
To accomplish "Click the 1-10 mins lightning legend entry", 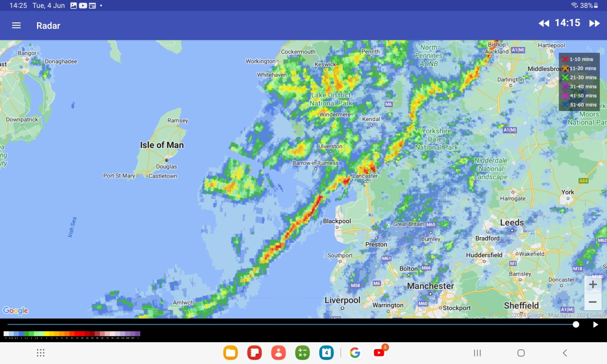I will (x=579, y=59).
